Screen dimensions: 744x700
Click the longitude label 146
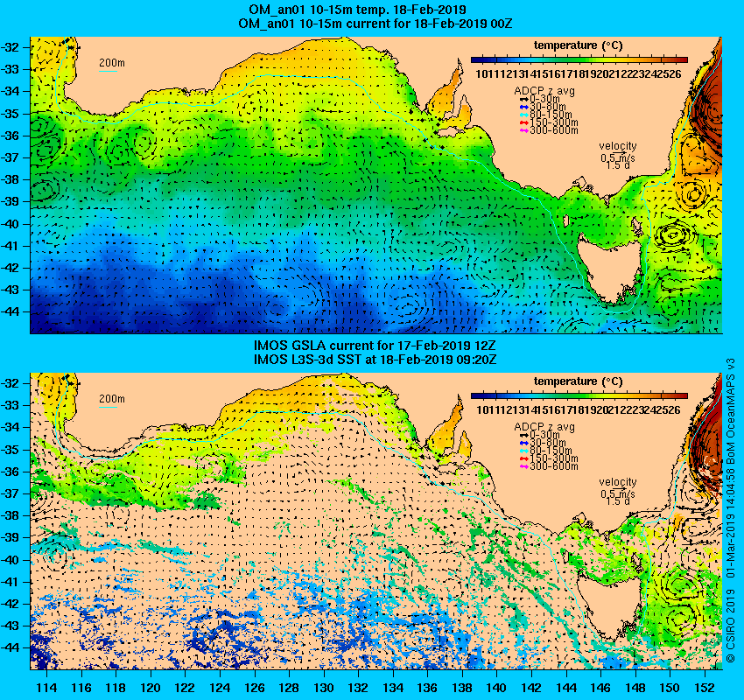600,688
